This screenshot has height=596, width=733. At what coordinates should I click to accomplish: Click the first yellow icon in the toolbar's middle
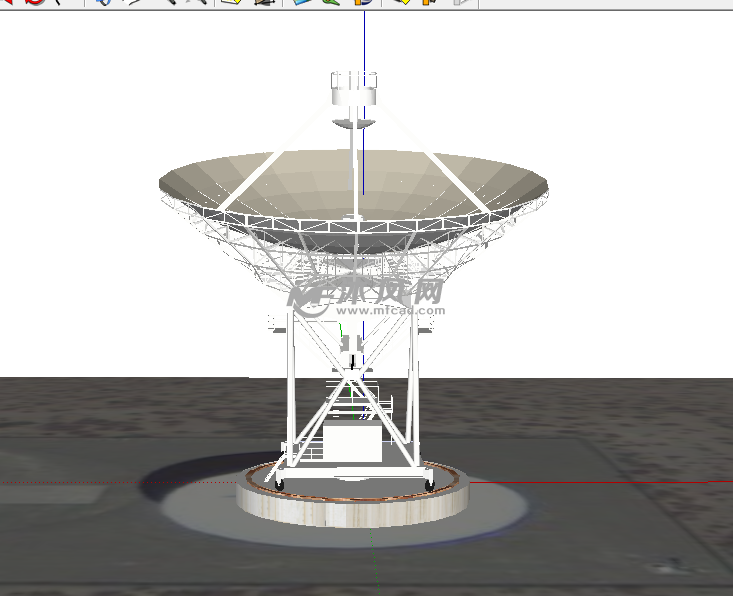click(x=230, y=2)
